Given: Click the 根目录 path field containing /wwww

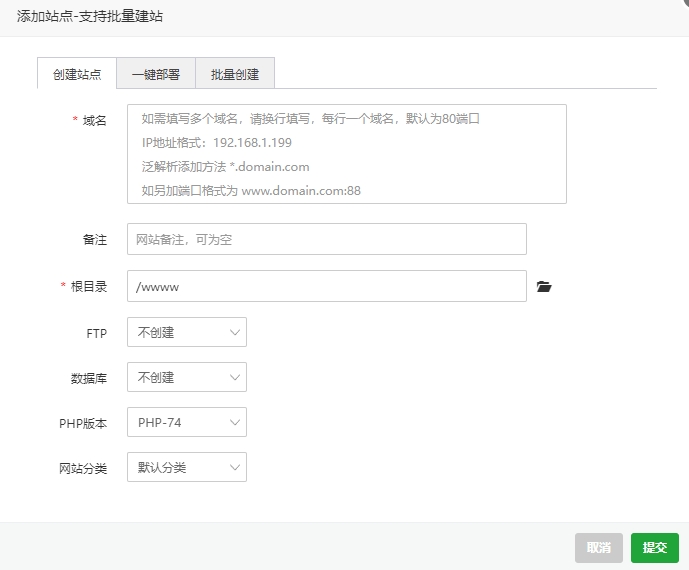Looking at the screenshot, I should point(326,286).
